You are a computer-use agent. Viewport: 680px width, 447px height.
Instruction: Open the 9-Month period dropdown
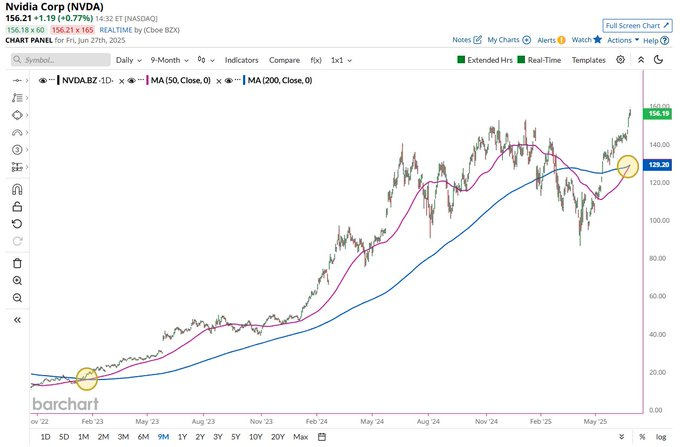tap(170, 60)
